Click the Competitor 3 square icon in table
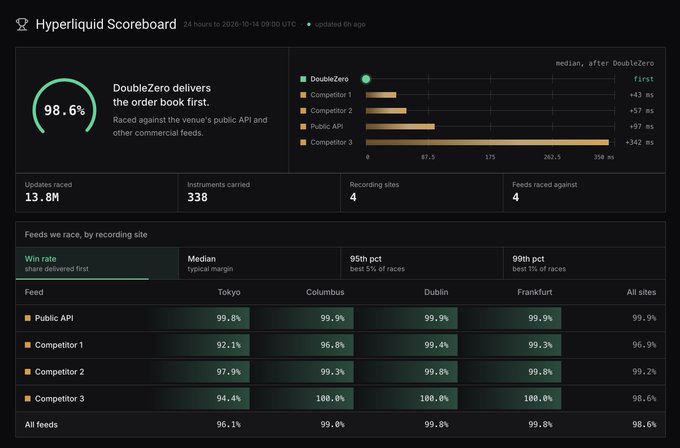This screenshot has height=448, width=680. pyautogui.click(x=28, y=399)
